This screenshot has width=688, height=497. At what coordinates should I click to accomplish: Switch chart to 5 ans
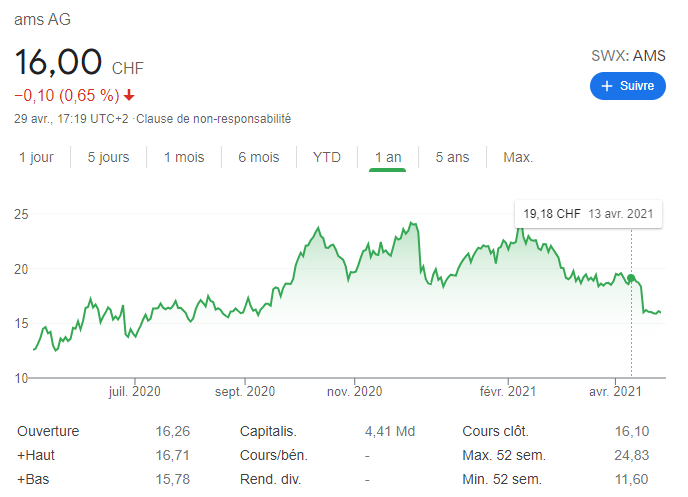pyautogui.click(x=452, y=157)
